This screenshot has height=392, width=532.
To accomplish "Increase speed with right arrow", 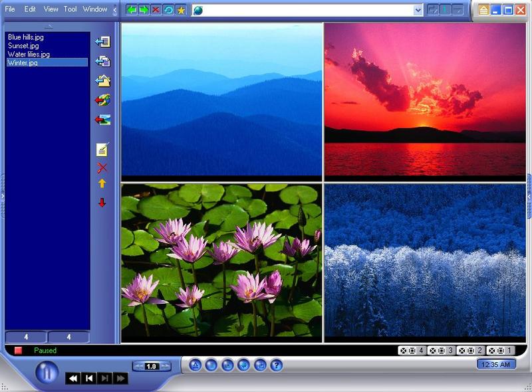I will pyautogui.click(x=165, y=366).
